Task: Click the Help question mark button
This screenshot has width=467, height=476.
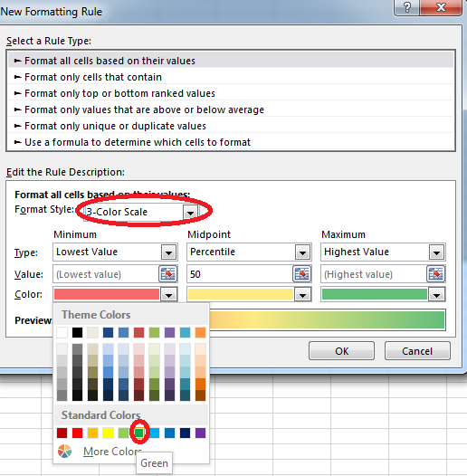Action: click(x=407, y=7)
